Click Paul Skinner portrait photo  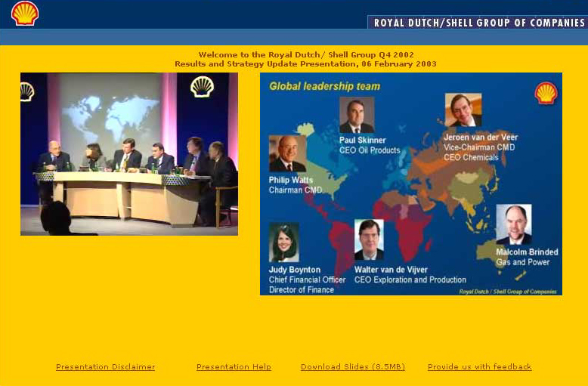357,115
